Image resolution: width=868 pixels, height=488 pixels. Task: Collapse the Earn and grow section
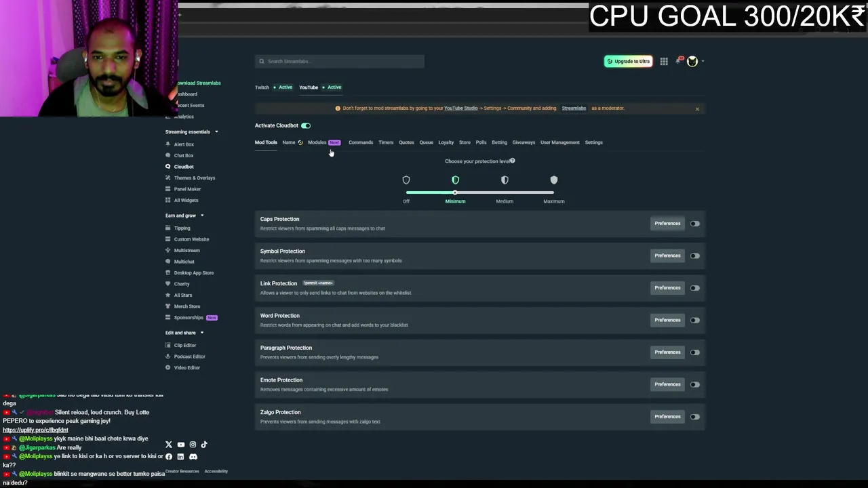[x=202, y=216]
